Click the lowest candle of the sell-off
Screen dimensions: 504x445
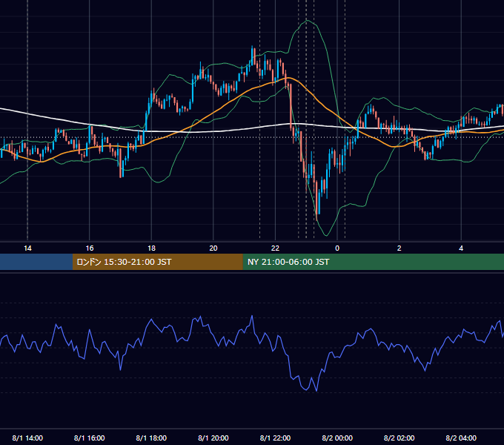[316, 200]
